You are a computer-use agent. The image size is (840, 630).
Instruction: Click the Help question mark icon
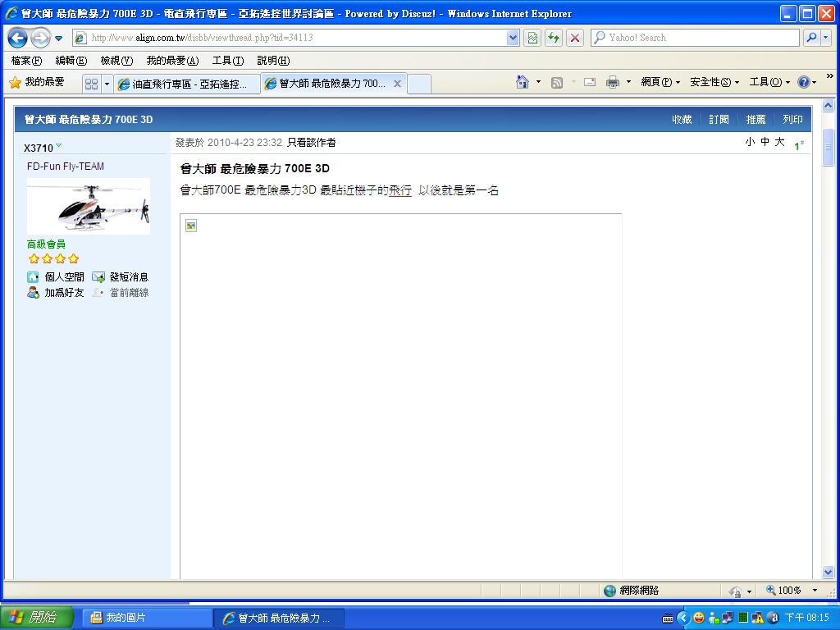click(x=804, y=82)
